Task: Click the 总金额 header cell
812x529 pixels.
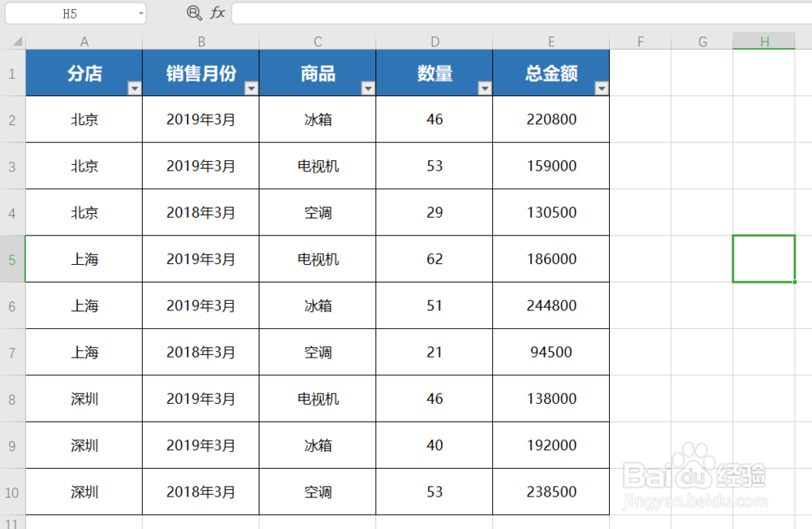Action: pos(551,73)
